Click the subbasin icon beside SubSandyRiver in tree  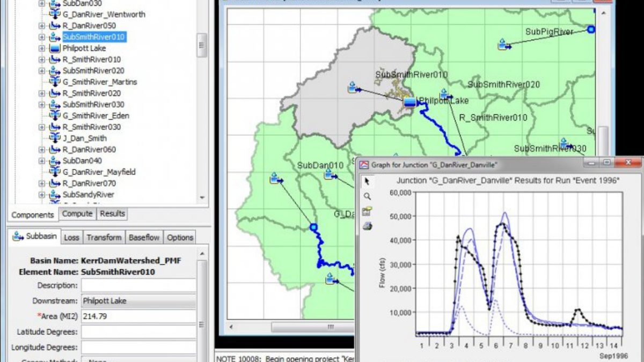coord(55,194)
